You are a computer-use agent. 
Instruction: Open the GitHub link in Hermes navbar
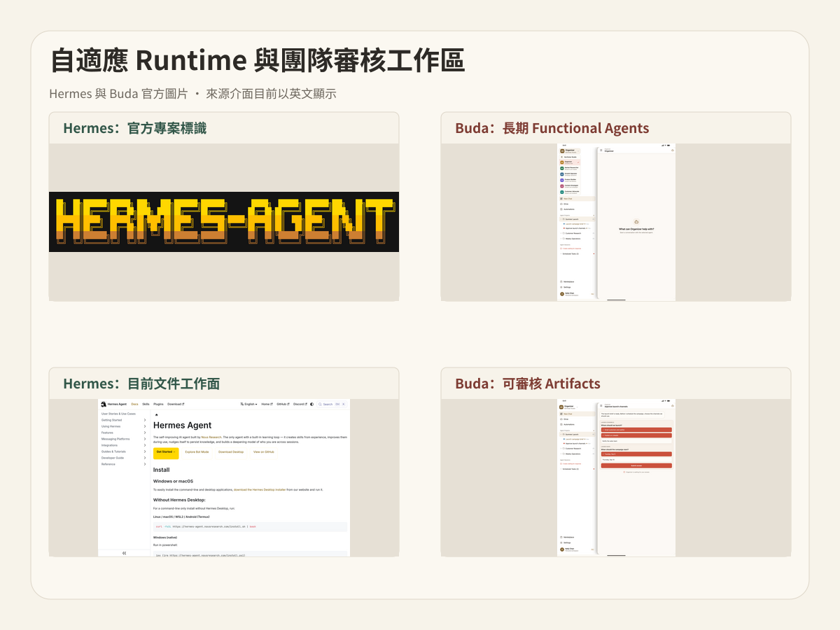click(x=283, y=404)
